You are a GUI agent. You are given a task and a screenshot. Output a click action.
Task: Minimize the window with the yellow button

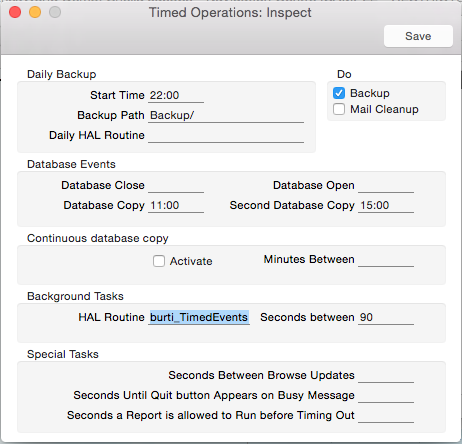(35, 12)
